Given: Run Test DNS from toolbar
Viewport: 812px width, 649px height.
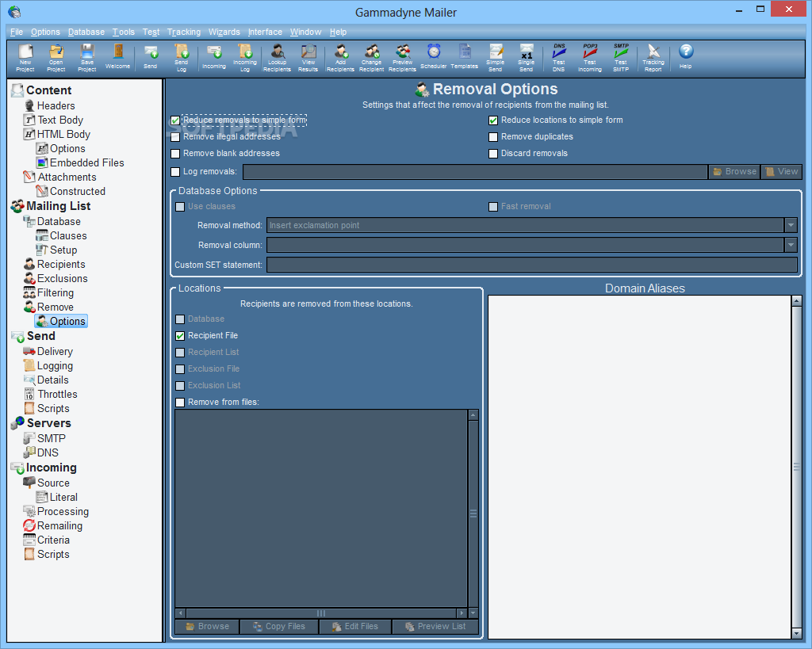Looking at the screenshot, I should point(559,57).
